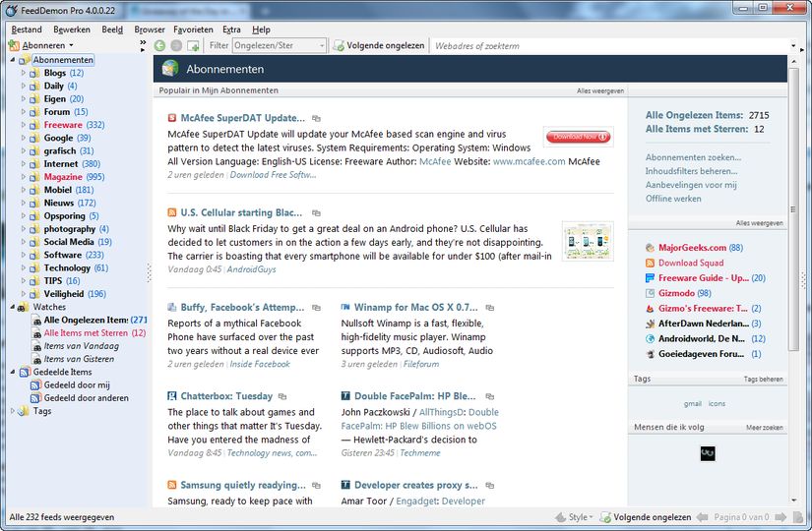Click share icon beside Winamp for Mac article

click(490, 308)
